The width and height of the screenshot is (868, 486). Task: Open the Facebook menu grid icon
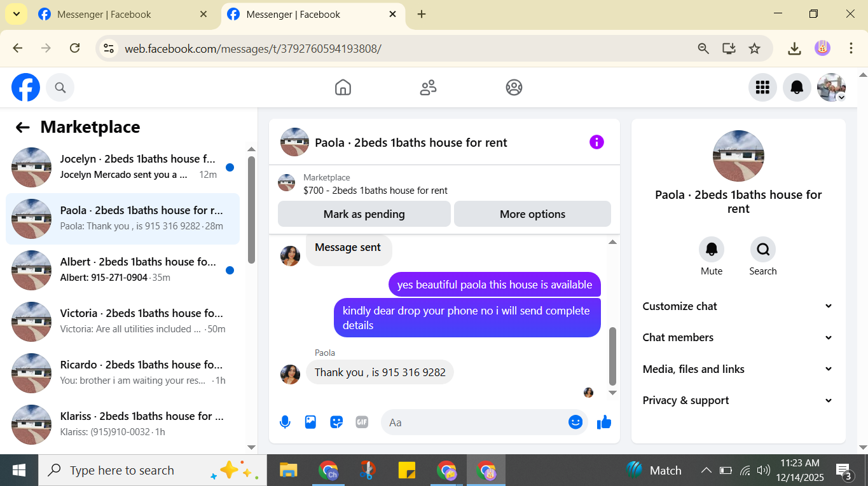click(762, 88)
